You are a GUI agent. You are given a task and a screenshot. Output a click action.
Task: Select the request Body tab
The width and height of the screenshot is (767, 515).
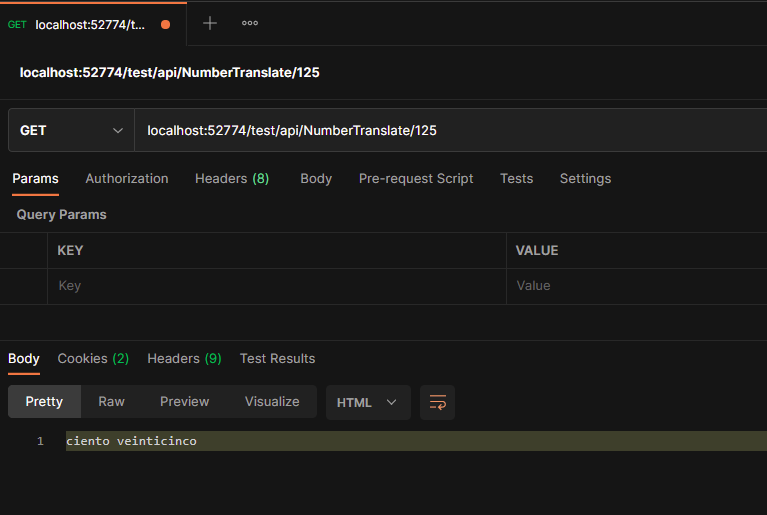[316, 179]
